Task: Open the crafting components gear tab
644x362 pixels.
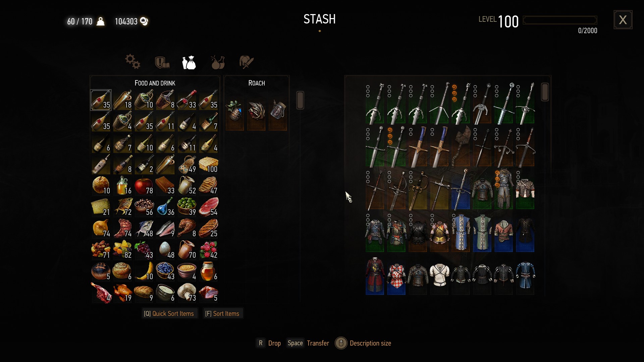Action: 133,62
